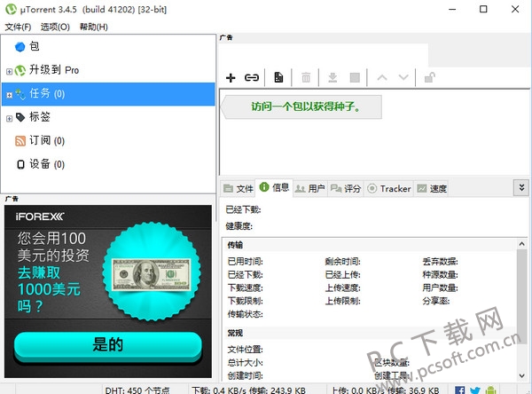Create new torrent file icon
This screenshot has width=532, height=394.
pos(278,77)
